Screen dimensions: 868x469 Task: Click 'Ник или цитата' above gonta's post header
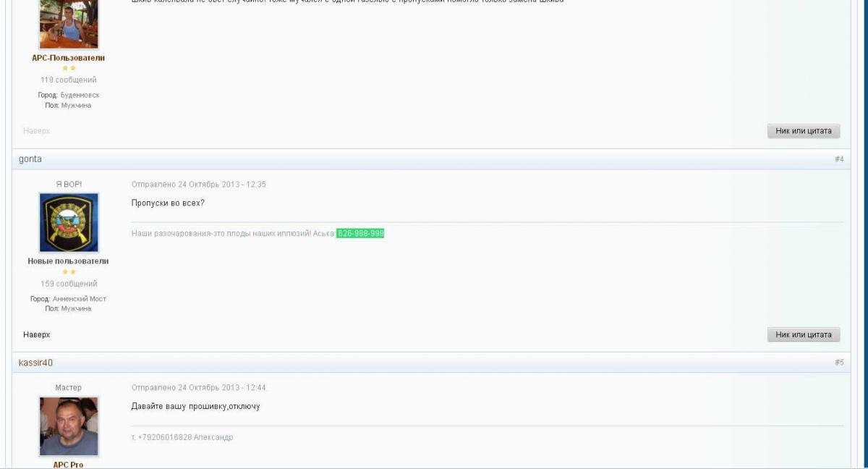(x=804, y=131)
